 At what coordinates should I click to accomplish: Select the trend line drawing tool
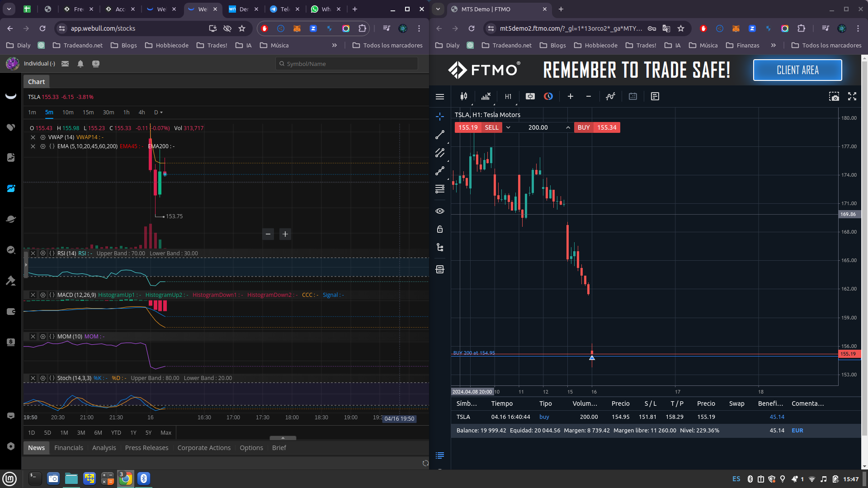pyautogui.click(x=440, y=135)
